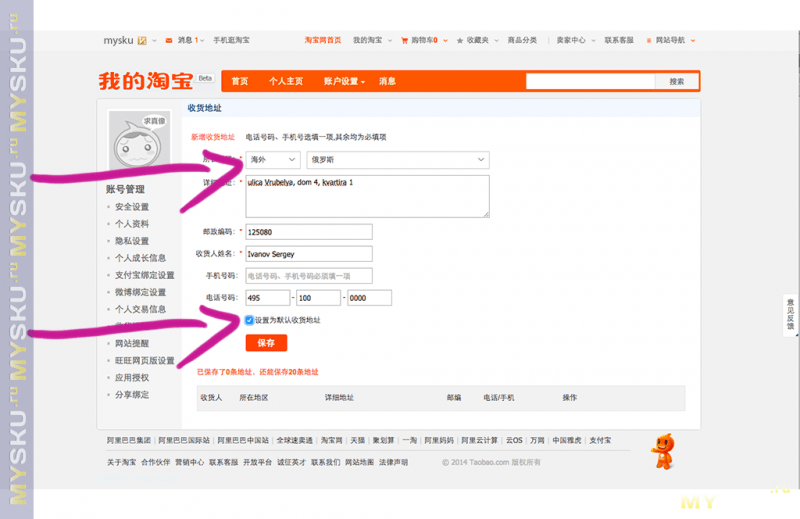800x519 pixels.
Task: Click 阿里巴巴集团 footer link
Action: click(x=129, y=440)
